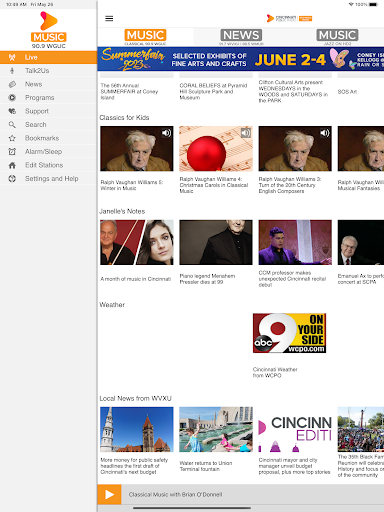Viewport: 384px width, 512px height.
Task: Open Talk2Us microphone icon
Action: pos(12,71)
